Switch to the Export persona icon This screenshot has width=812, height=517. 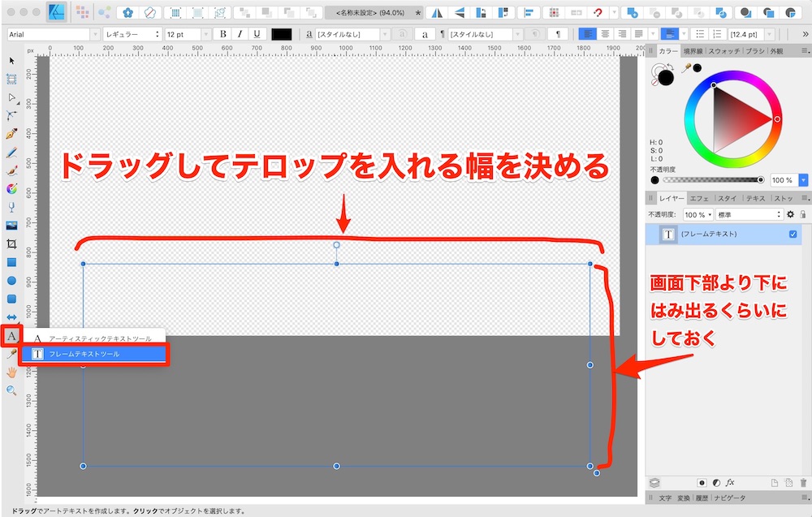coord(105,12)
